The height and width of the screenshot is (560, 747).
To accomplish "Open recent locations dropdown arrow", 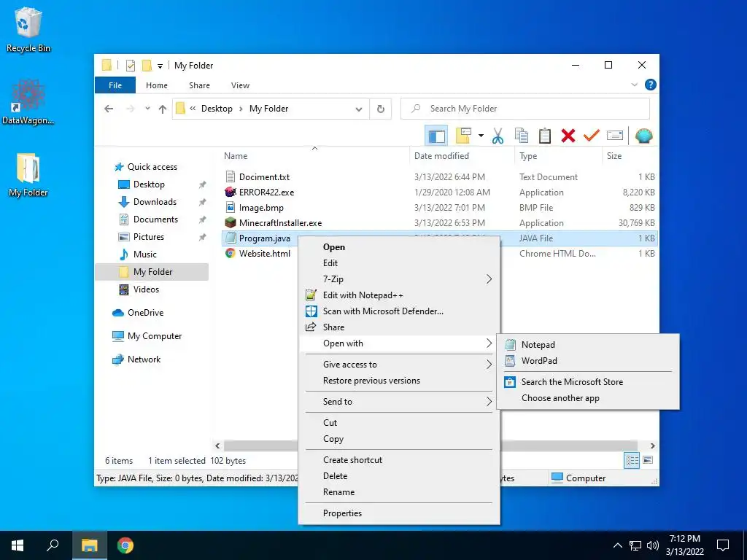I will click(x=147, y=109).
